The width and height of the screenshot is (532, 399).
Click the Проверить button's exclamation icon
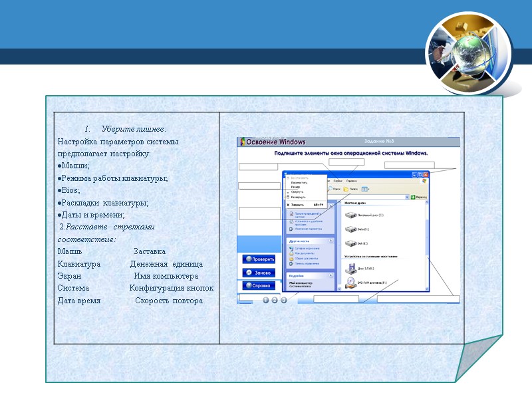[x=249, y=259]
